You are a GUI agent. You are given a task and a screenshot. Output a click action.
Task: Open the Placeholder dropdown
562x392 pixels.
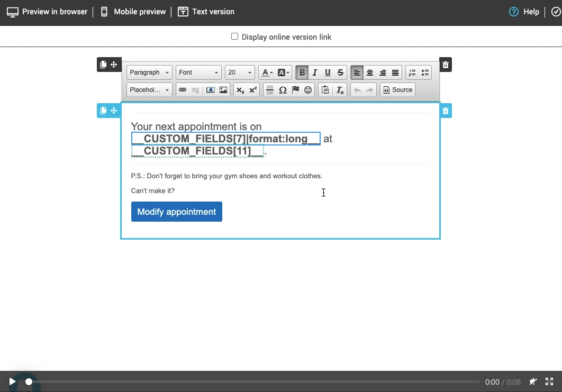coord(149,90)
